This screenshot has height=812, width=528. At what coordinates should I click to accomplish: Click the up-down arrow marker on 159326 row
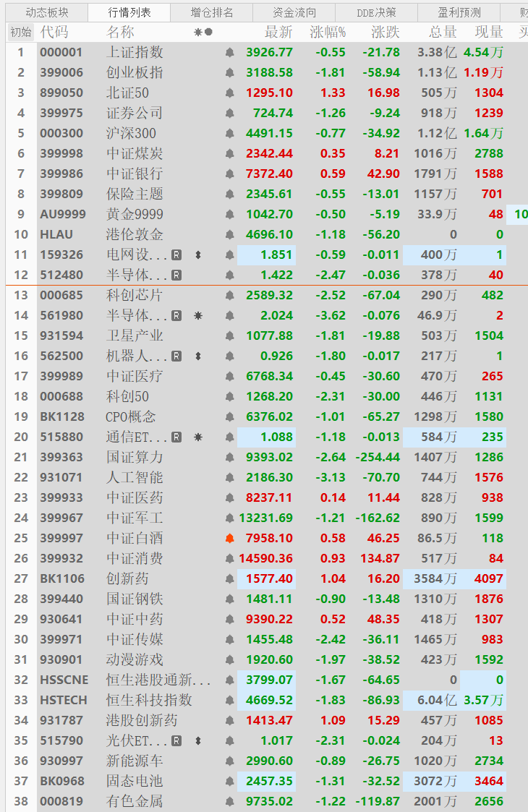click(198, 255)
